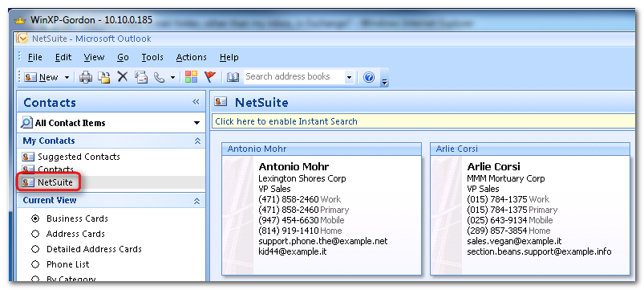Click the NetSuite header contact card icon
This screenshot has width=644, height=290.
tap(221, 101)
